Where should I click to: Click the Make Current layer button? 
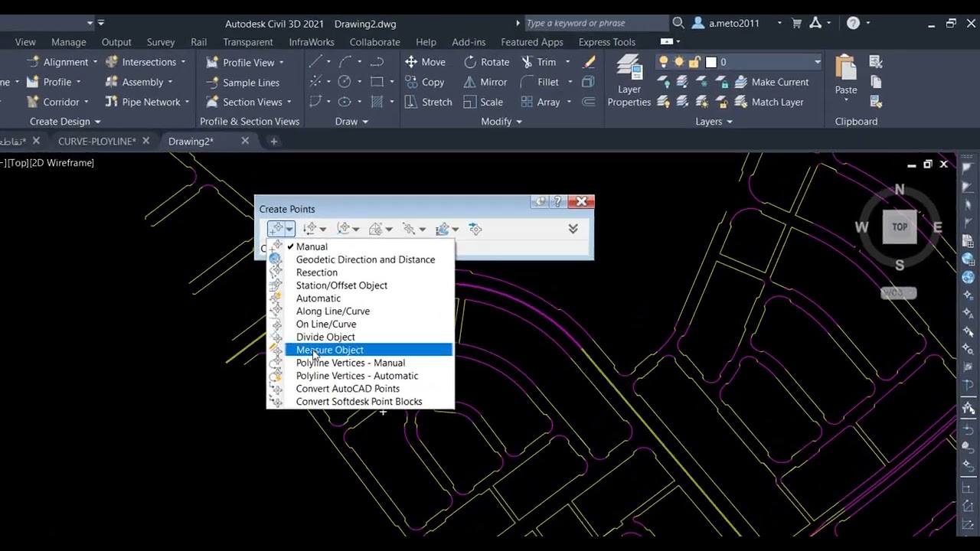772,82
